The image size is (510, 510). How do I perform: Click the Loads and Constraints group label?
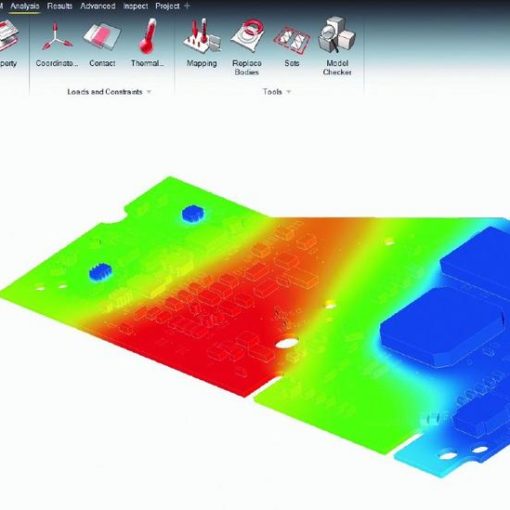tap(105, 92)
